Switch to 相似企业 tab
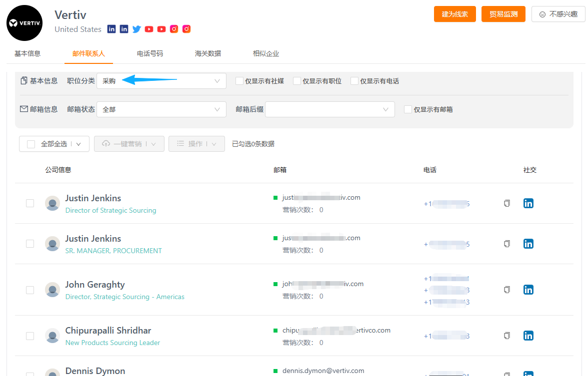Image resolution: width=588 pixels, height=376 pixels. [x=266, y=53]
